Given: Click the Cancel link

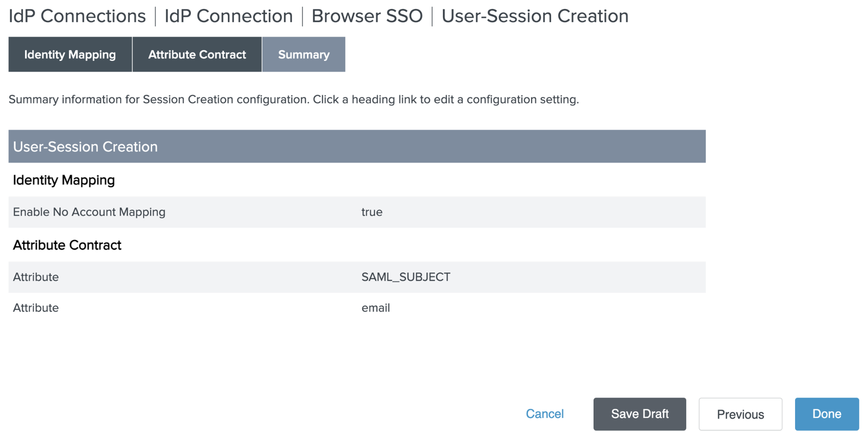Looking at the screenshot, I should tap(544, 414).
